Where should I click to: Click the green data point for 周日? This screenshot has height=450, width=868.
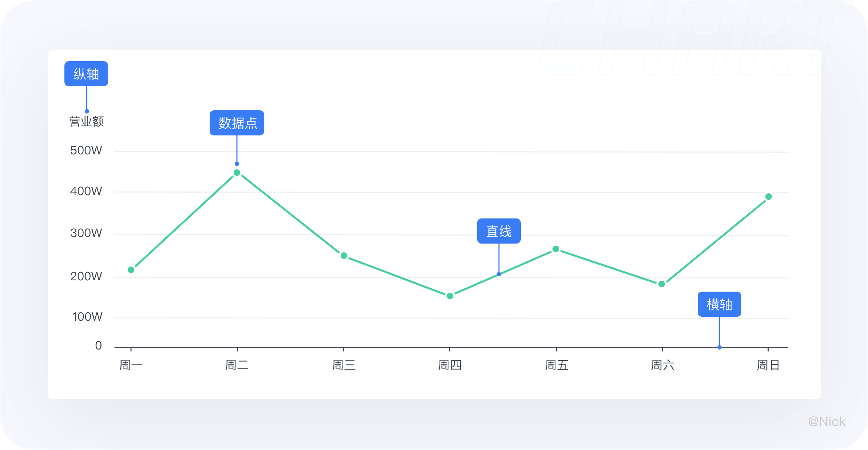pyautogui.click(x=769, y=197)
